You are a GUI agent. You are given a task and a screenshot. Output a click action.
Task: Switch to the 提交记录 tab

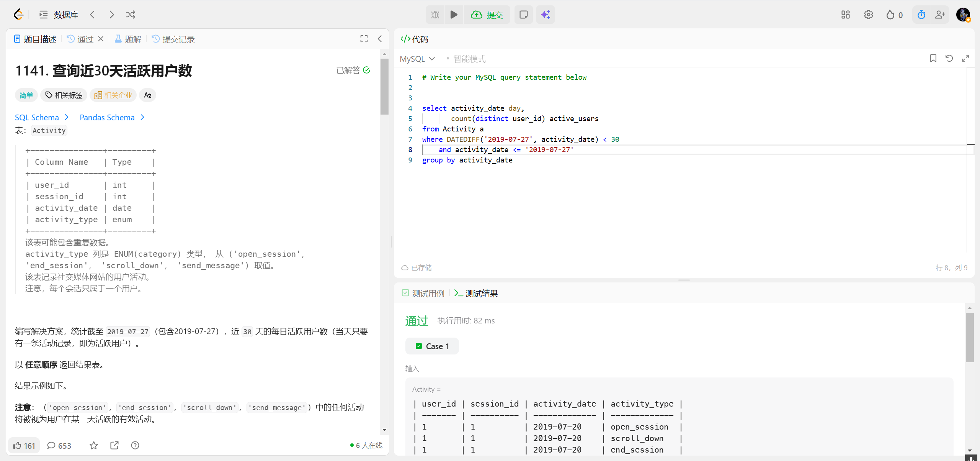click(x=173, y=39)
